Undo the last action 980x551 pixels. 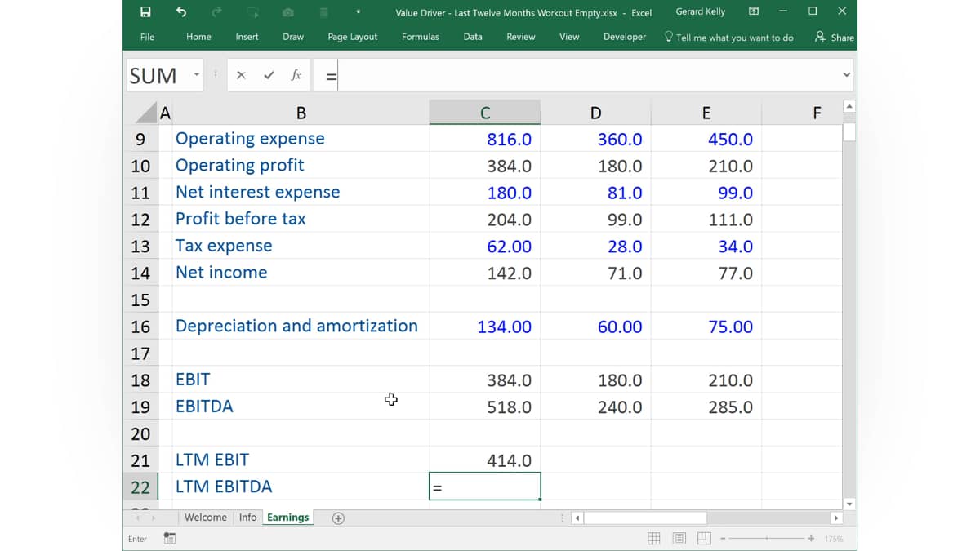coord(181,11)
